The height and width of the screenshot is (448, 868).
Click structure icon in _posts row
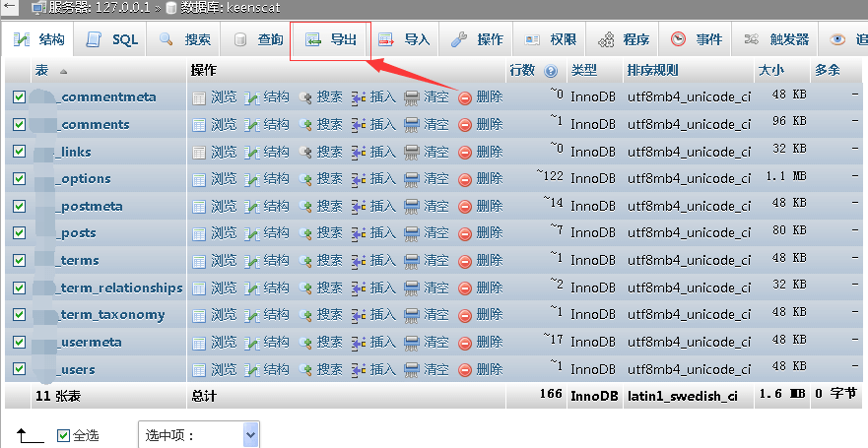[x=252, y=234]
